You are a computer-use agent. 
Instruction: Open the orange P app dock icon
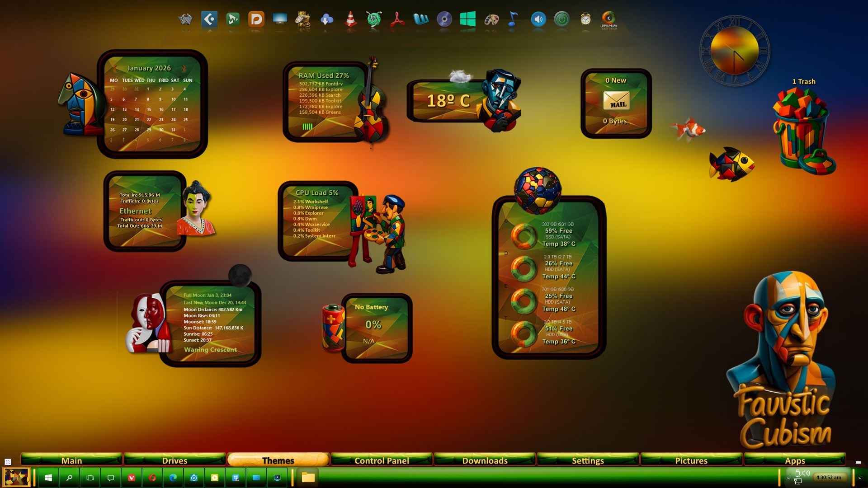pyautogui.click(x=256, y=19)
